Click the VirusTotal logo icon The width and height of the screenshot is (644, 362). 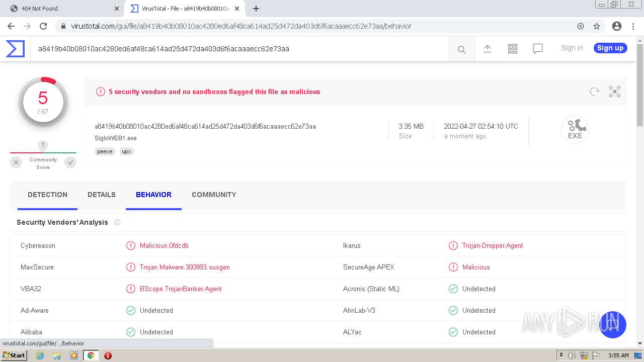tap(15, 49)
